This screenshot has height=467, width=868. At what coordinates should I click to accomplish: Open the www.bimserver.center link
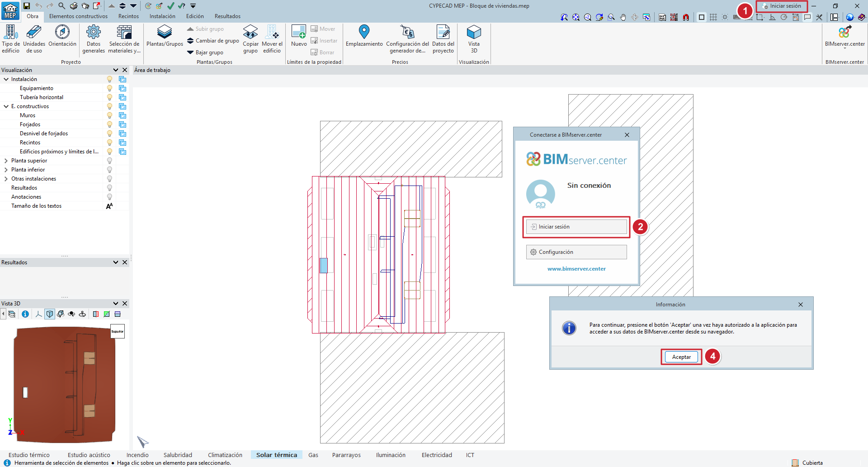coord(576,269)
